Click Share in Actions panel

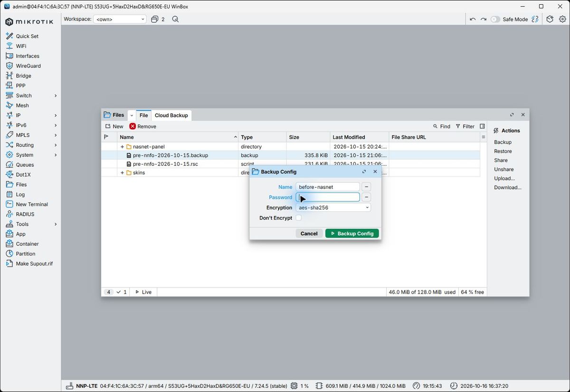(501, 160)
